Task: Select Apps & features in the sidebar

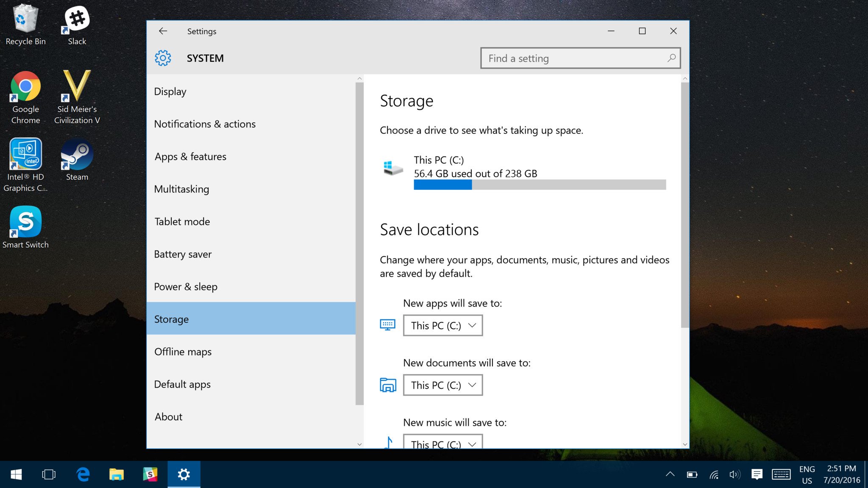Action: pos(190,156)
